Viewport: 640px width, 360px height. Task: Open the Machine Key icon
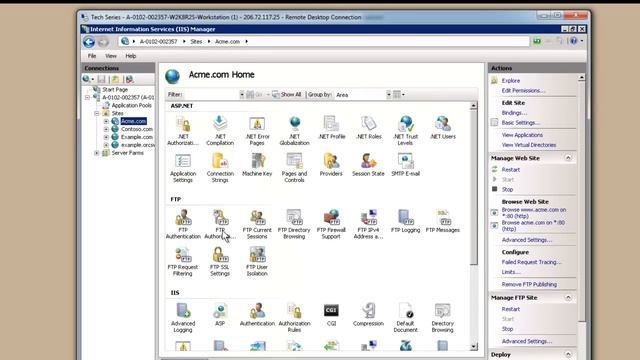click(x=257, y=165)
